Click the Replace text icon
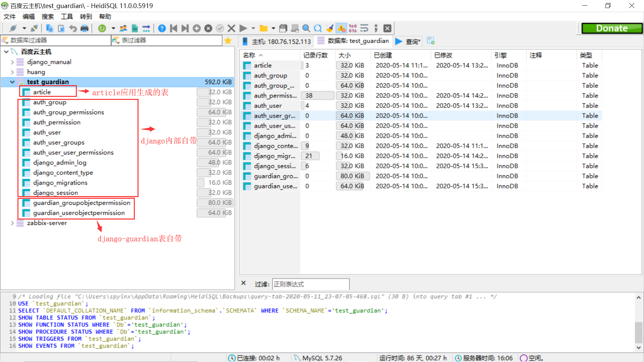 click(318, 28)
